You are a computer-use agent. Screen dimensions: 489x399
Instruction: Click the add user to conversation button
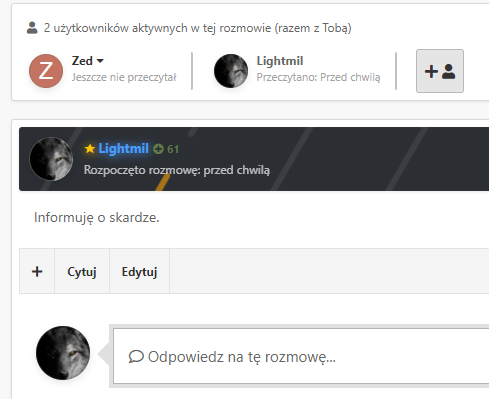click(440, 71)
